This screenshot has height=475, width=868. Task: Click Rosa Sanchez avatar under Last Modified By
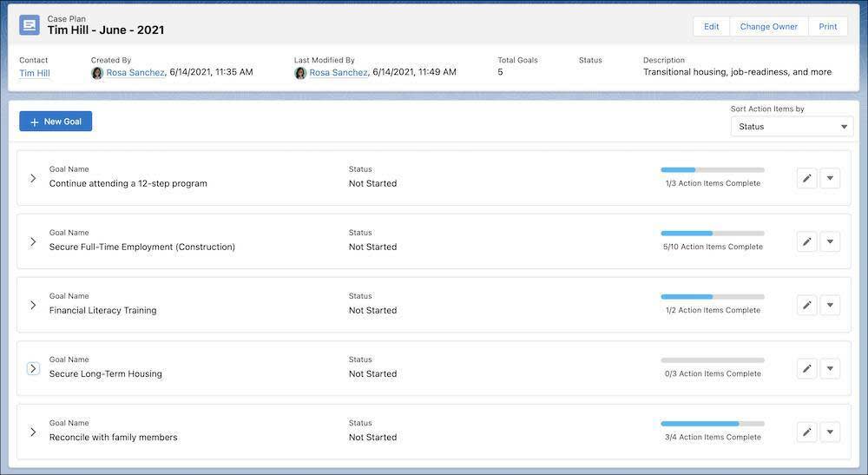(300, 73)
